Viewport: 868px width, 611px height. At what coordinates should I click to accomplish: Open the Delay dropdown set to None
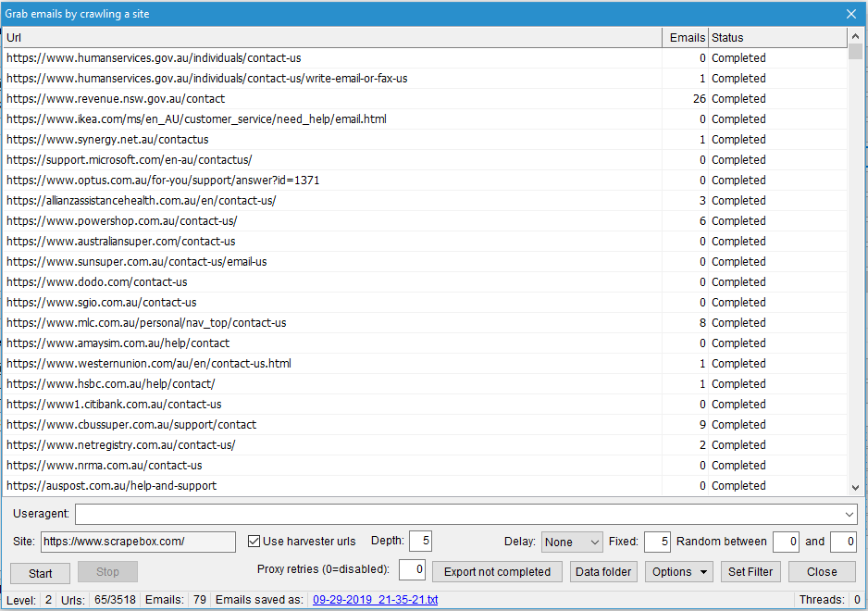pos(572,542)
